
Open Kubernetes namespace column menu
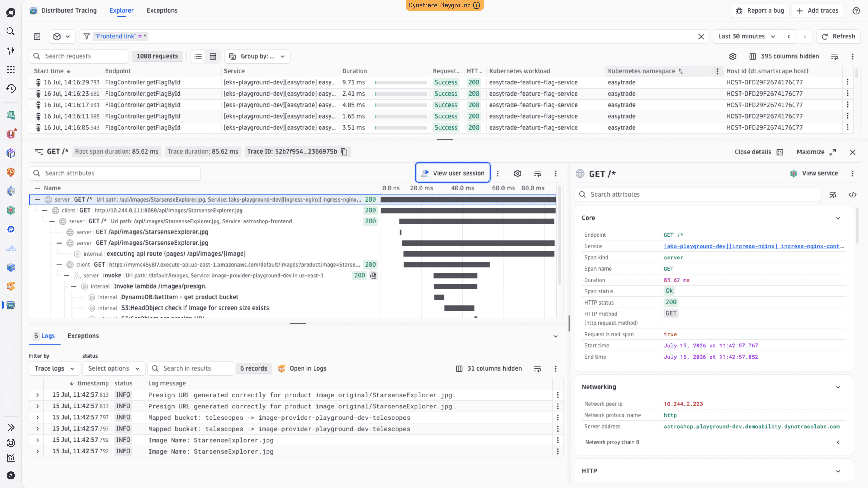pyautogui.click(x=717, y=71)
